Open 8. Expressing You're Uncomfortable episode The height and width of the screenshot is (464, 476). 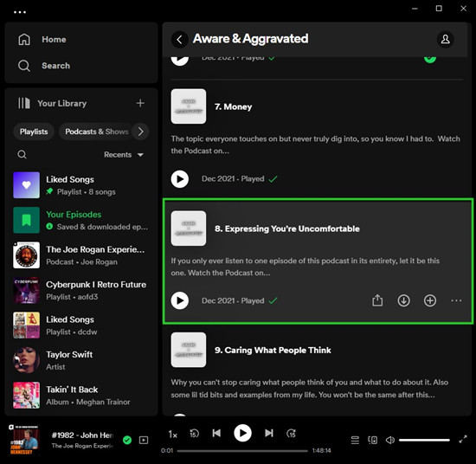[x=287, y=229]
